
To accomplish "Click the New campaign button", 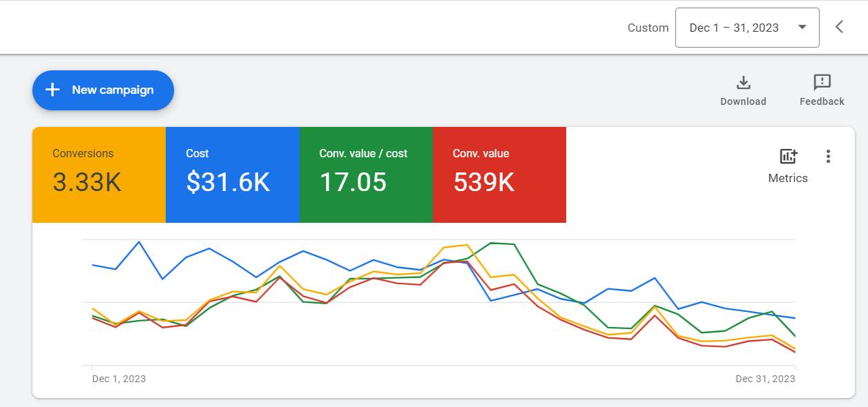I will (103, 90).
